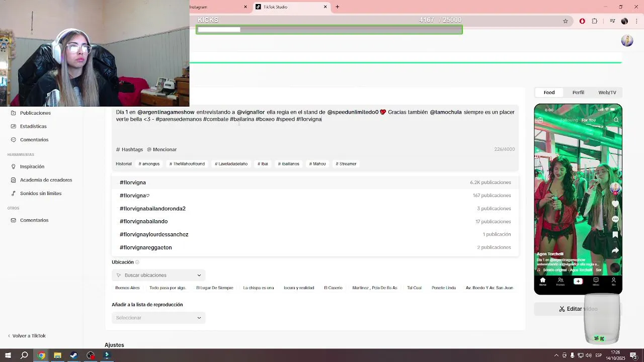Open Publicaciones in the sidebar
The width and height of the screenshot is (644, 362).
coord(31,113)
